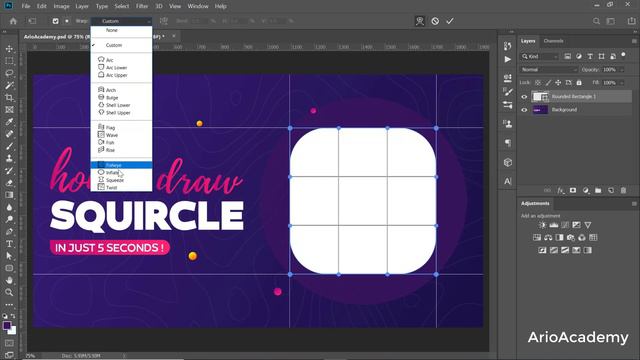This screenshot has height=360, width=640.
Task: Open the Normal blend mode dropdown
Action: (x=549, y=70)
